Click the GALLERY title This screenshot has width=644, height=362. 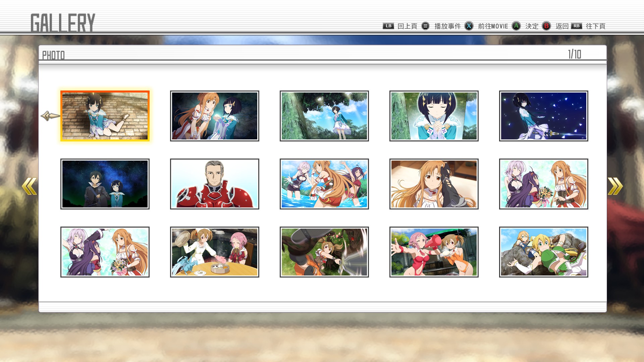click(63, 22)
